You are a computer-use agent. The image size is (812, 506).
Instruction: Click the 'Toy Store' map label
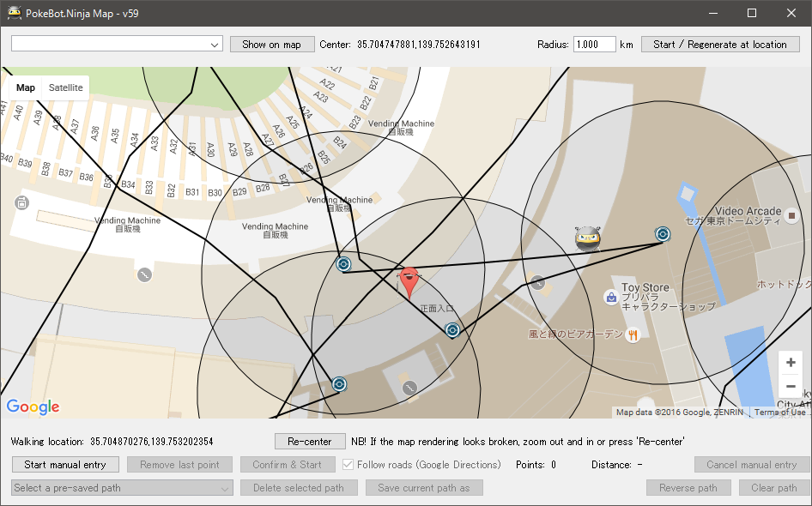(645, 287)
